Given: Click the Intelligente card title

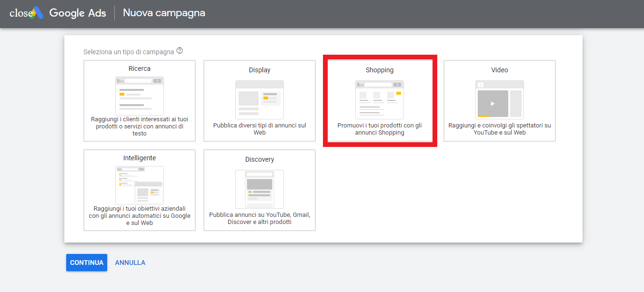Looking at the screenshot, I should (140, 158).
